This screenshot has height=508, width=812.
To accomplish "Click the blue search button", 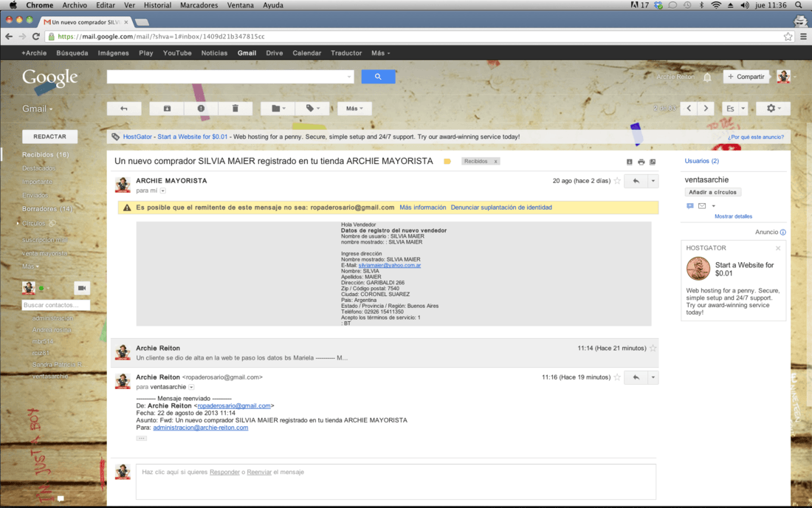I will point(378,77).
